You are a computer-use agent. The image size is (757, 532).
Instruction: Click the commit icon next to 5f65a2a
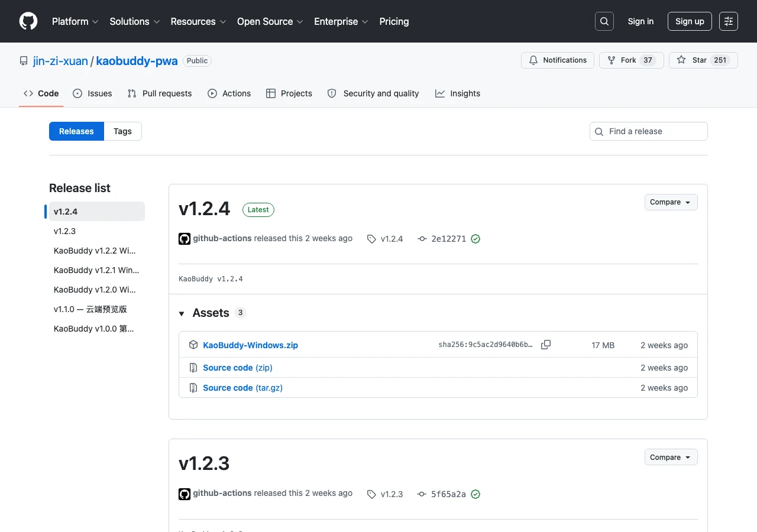point(422,494)
